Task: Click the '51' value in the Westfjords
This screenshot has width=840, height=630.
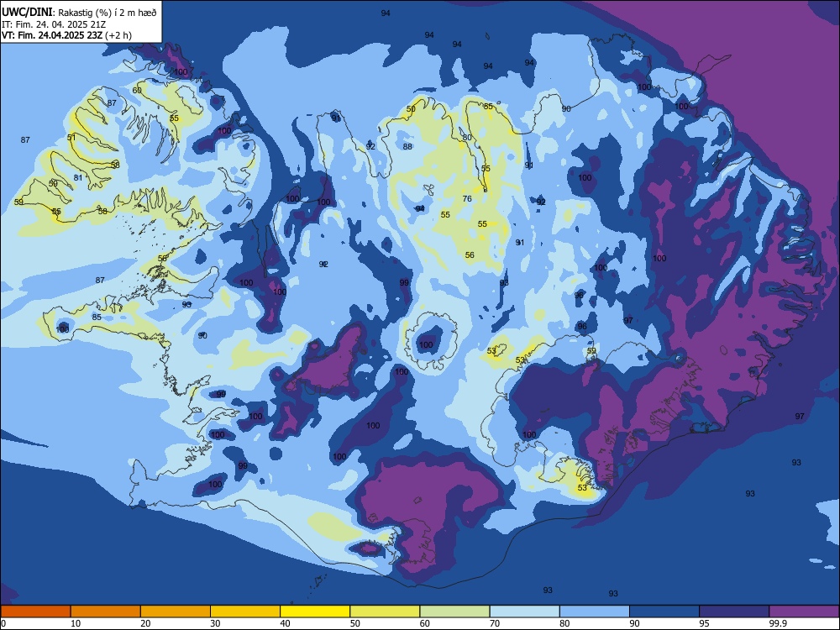Action: 71,138
